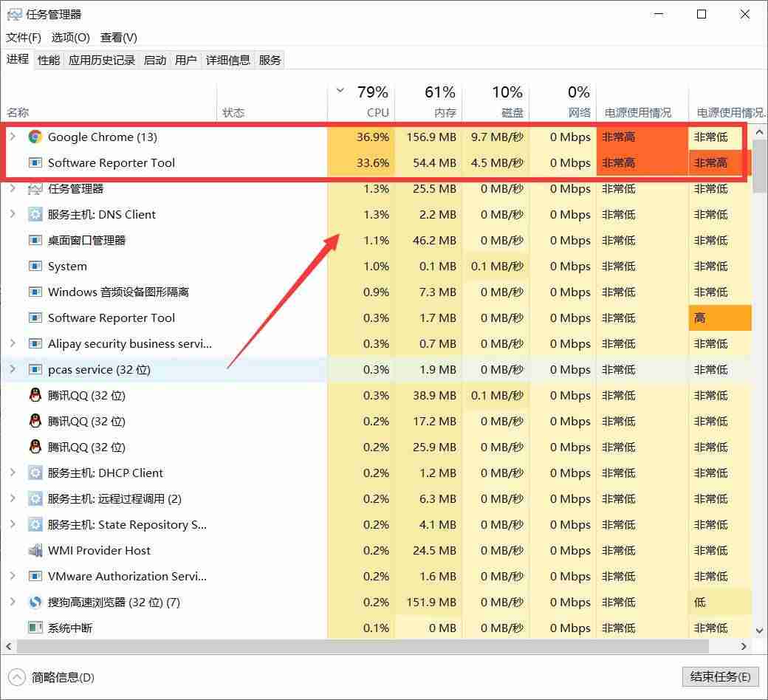Select the WMI Provider Host row name
768x700 pixels.
point(99,551)
